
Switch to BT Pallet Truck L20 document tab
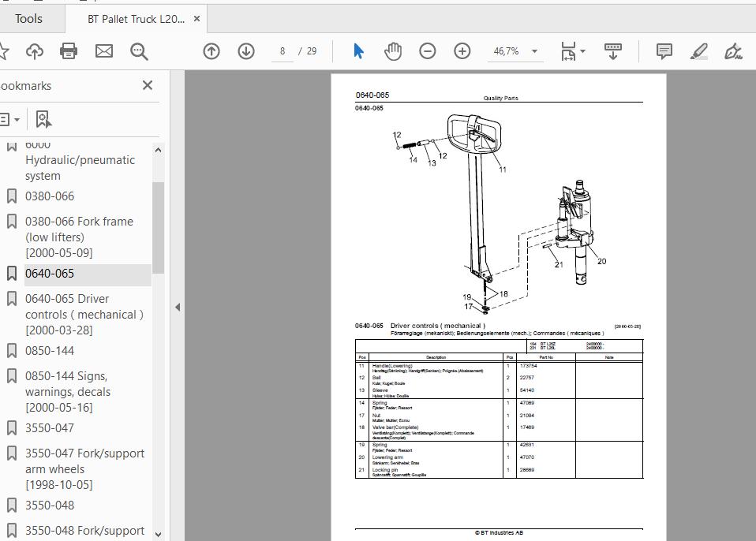point(136,19)
